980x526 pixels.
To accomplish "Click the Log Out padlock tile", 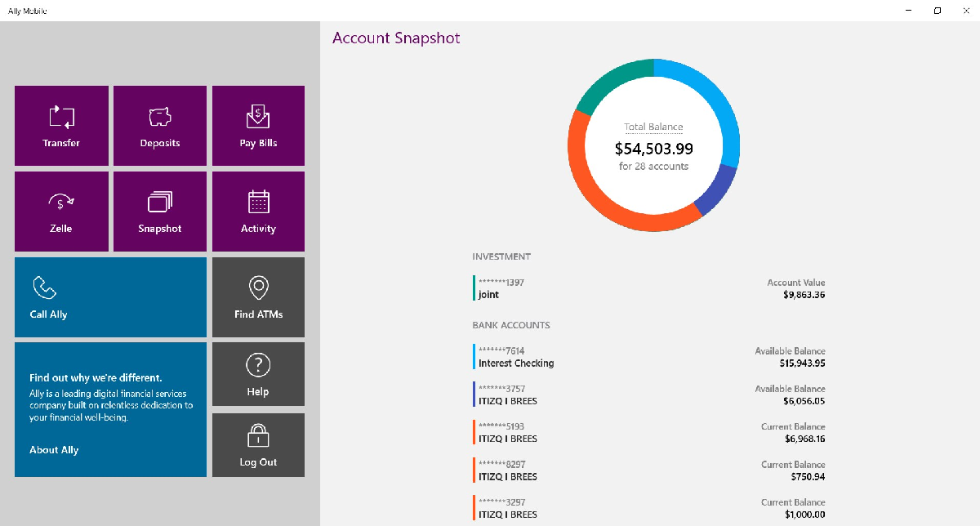I will tap(258, 445).
